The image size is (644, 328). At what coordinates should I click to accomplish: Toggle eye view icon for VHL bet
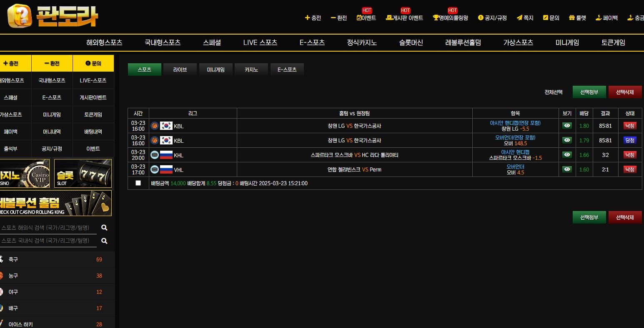pos(567,169)
